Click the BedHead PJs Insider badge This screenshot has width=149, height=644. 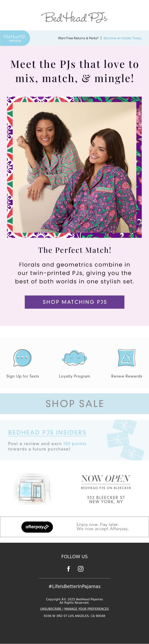pyautogui.click(x=15, y=38)
